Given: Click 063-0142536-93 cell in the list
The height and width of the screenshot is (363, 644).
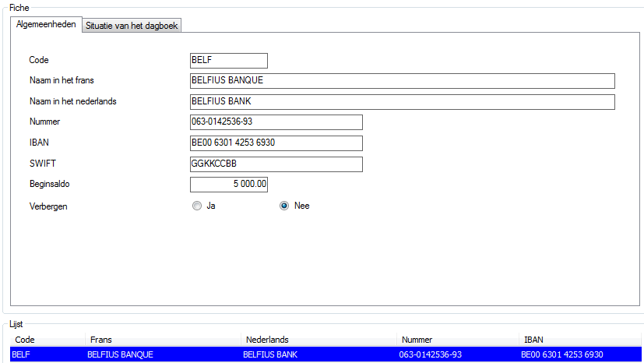Looking at the screenshot, I should [x=431, y=354].
